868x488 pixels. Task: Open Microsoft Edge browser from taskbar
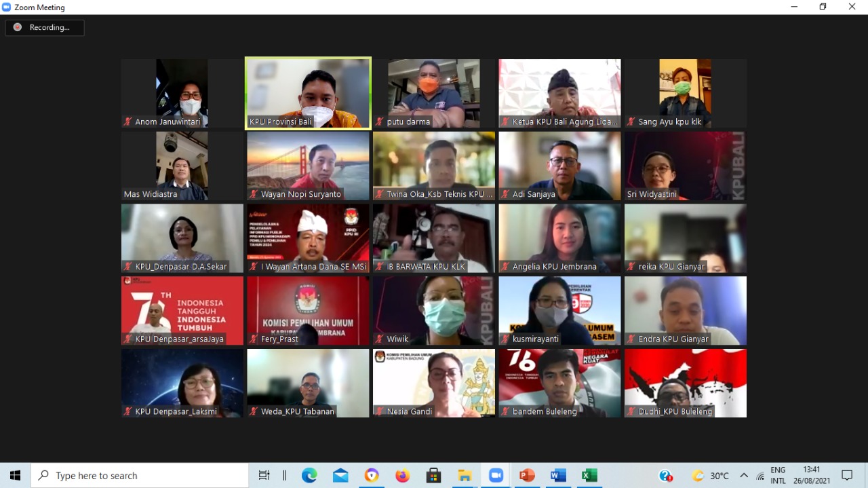(x=309, y=476)
